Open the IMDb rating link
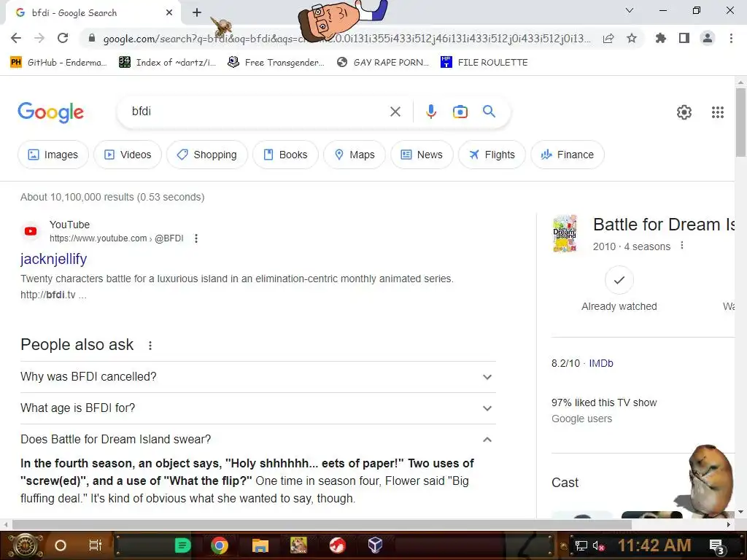The image size is (747, 560). tap(601, 363)
